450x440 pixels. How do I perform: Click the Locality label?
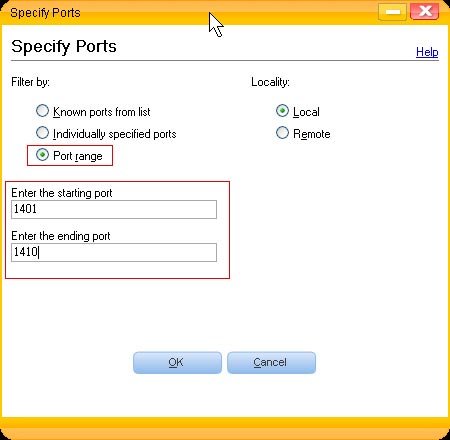click(270, 82)
